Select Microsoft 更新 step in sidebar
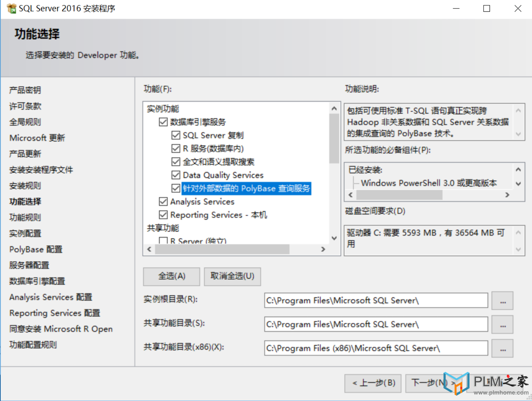 click(37, 138)
